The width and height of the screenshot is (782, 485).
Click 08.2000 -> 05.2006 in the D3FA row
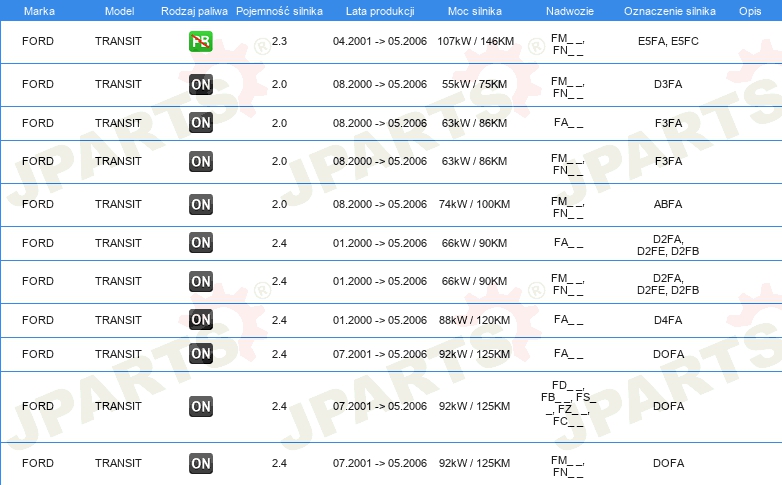380,84
